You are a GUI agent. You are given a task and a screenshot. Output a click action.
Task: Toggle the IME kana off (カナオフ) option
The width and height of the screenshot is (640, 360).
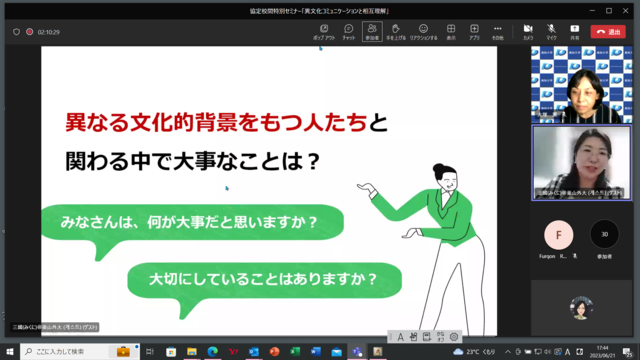point(440,337)
